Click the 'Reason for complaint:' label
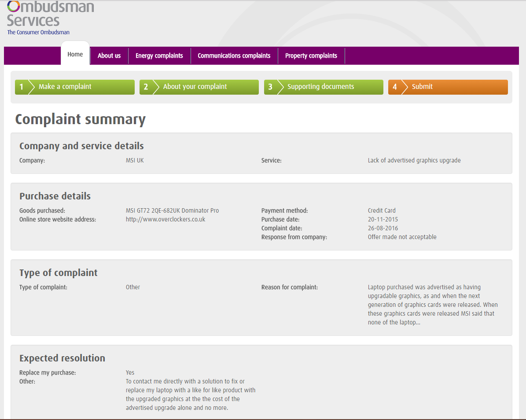The image size is (526, 420). (x=290, y=287)
